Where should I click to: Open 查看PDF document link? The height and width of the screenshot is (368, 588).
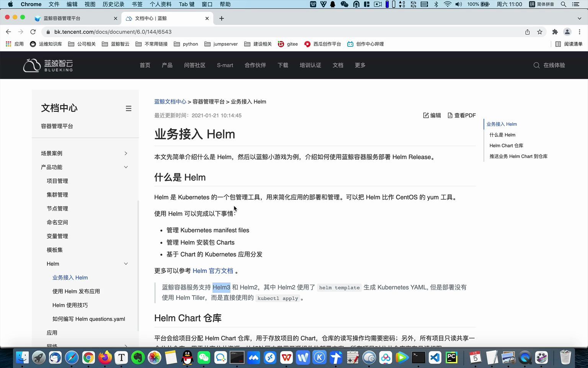(x=462, y=115)
